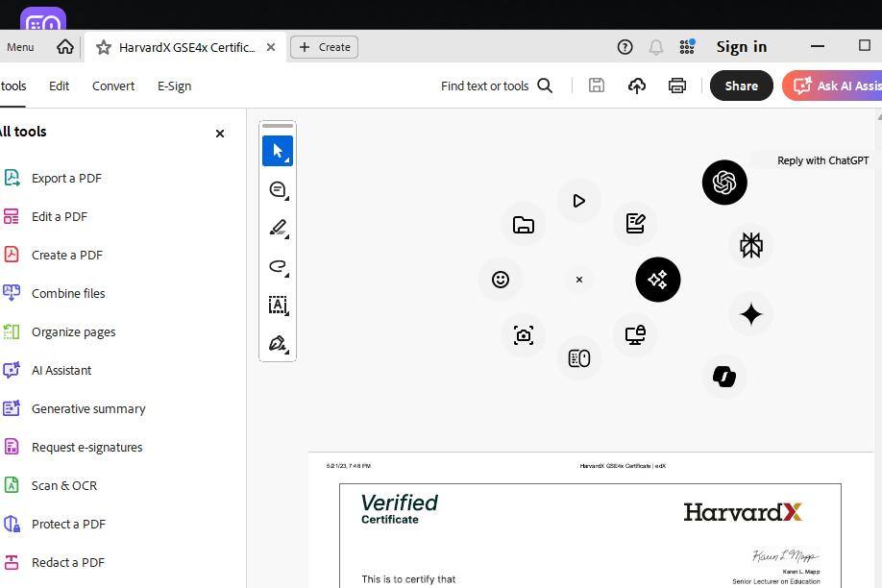Pick the freehand draw tool

click(x=278, y=267)
